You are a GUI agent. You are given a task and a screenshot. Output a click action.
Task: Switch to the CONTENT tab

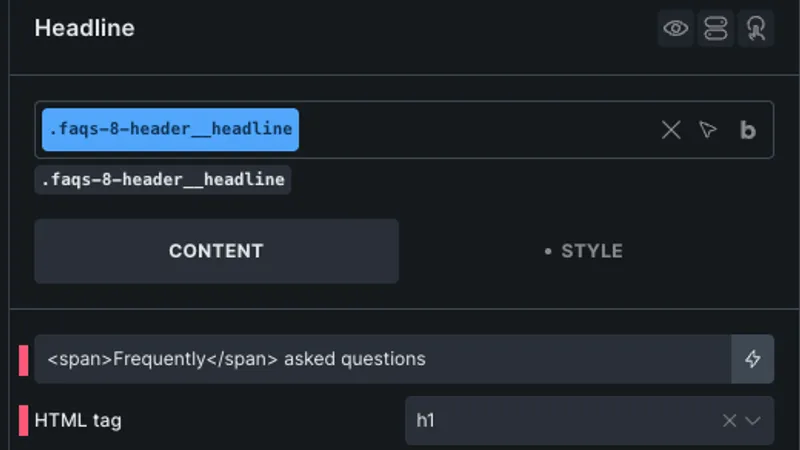pyautogui.click(x=216, y=251)
